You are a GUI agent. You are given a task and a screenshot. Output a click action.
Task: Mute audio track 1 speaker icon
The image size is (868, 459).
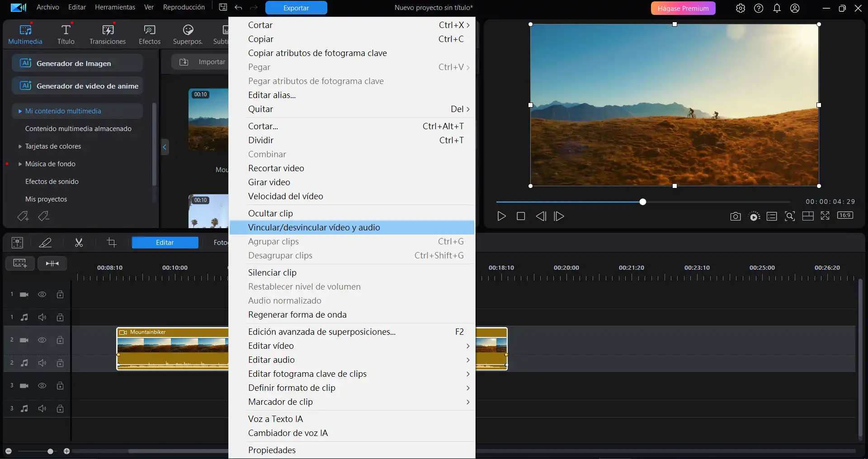pos(42,317)
